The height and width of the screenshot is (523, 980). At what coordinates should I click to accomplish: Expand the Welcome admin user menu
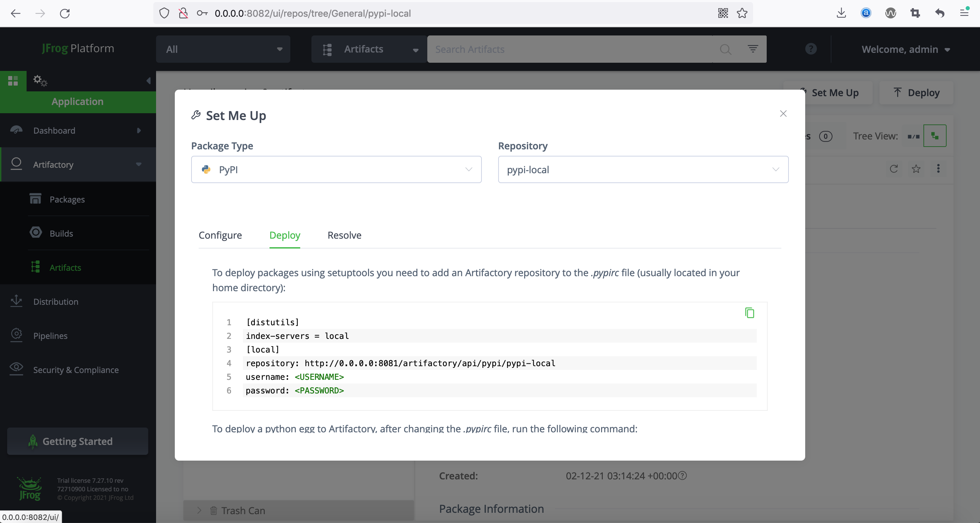[906, 49]
